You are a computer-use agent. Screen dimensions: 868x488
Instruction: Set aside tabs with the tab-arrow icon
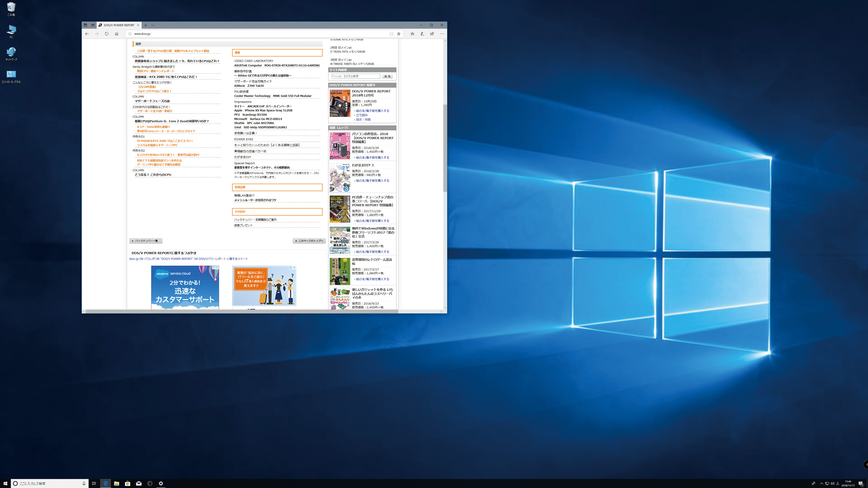(x=93, y=25)
